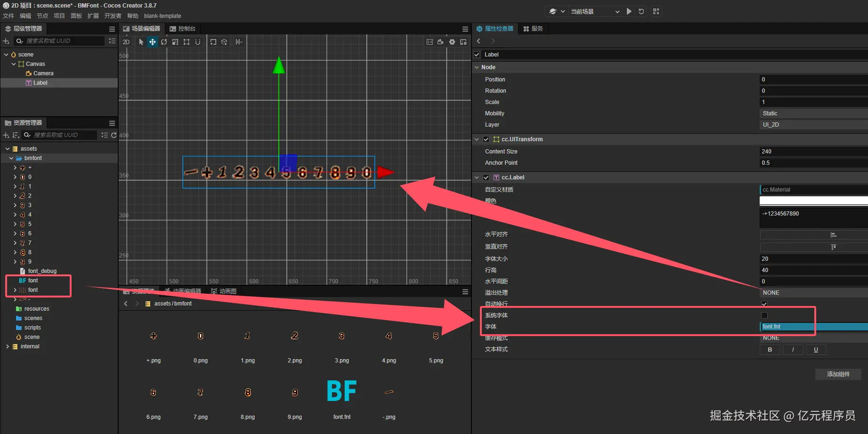Select the pointer tool in scene toolbar
This screenshot has height=434, width=868.
(x=141, y=42)
